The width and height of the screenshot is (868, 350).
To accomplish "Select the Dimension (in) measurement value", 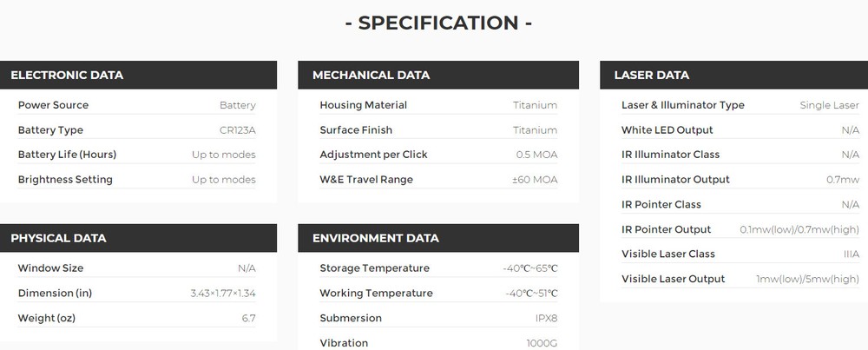I will point(223,294).
